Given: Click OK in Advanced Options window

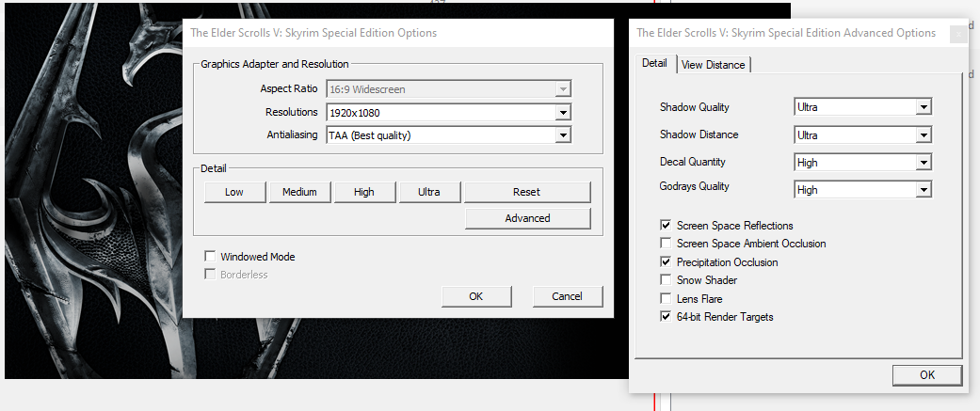Looking at the screenshot, I should click(927, 374).
